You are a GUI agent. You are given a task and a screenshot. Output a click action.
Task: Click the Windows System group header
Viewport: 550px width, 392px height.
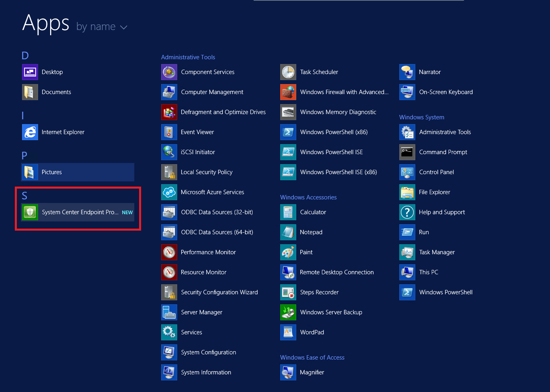(x=422, y=117)
